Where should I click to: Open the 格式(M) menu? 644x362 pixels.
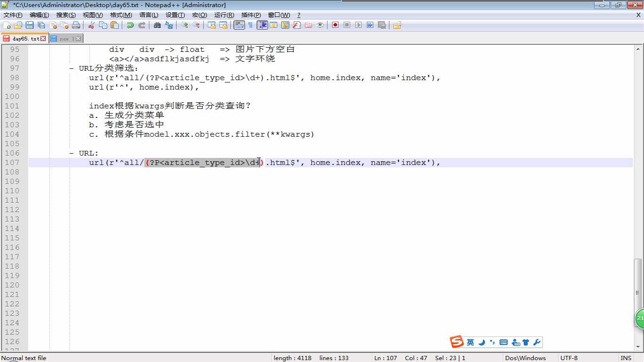[x=121, y=15]
